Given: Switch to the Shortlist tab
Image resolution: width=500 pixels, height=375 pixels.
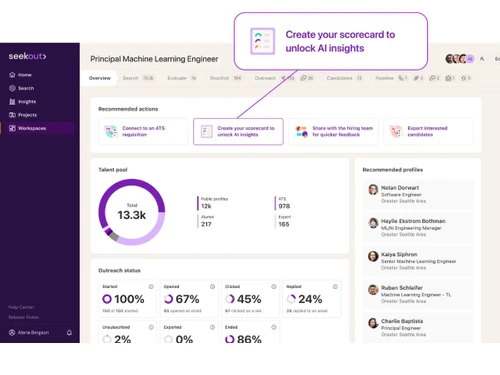Looking at the screenshot, I should (225, 78).
